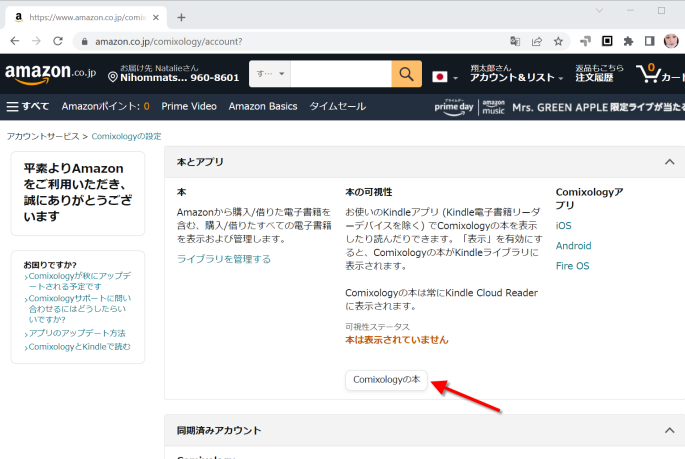This screenshot has height=459, width=685.
Task: Open the extensions puzzle icon
Action: click(628, 41)
